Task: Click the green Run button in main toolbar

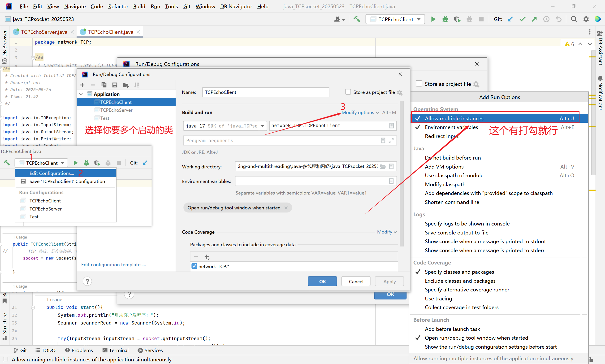Action: (433, 19)
